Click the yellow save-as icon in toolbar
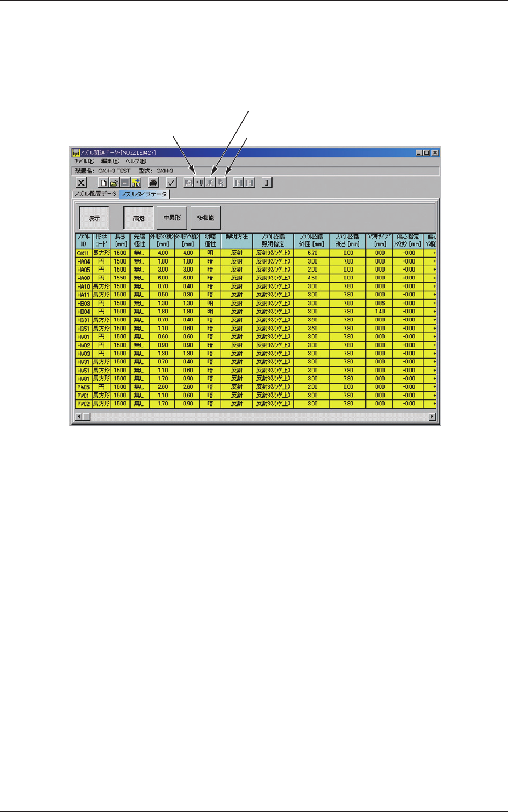Viewport: 508px width, 812px height. (136, 183)
